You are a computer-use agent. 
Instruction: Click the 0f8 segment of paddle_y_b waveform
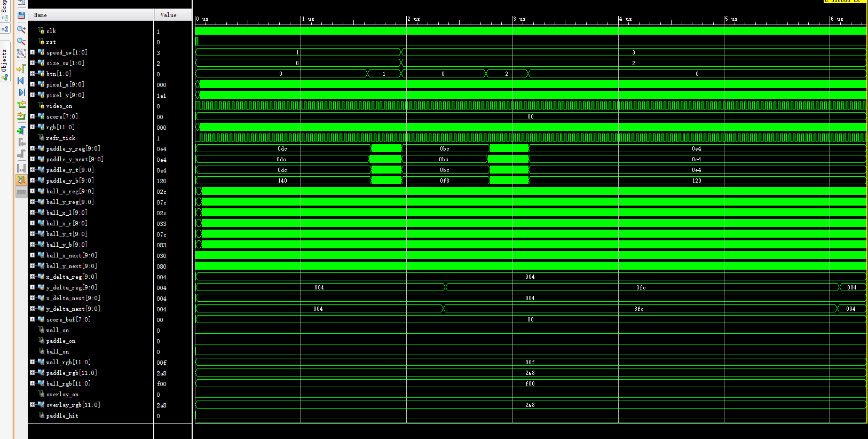click(x=445, y=181)
